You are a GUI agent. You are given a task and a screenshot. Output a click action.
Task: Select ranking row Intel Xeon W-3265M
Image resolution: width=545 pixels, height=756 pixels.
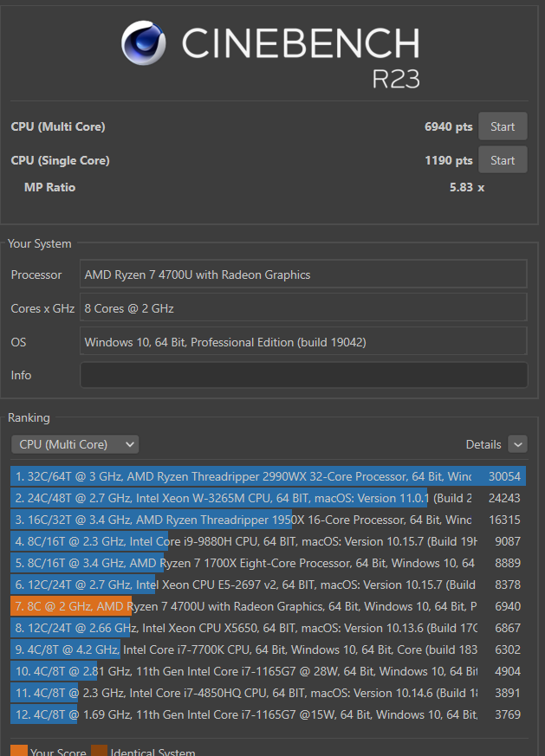(268, 498)
